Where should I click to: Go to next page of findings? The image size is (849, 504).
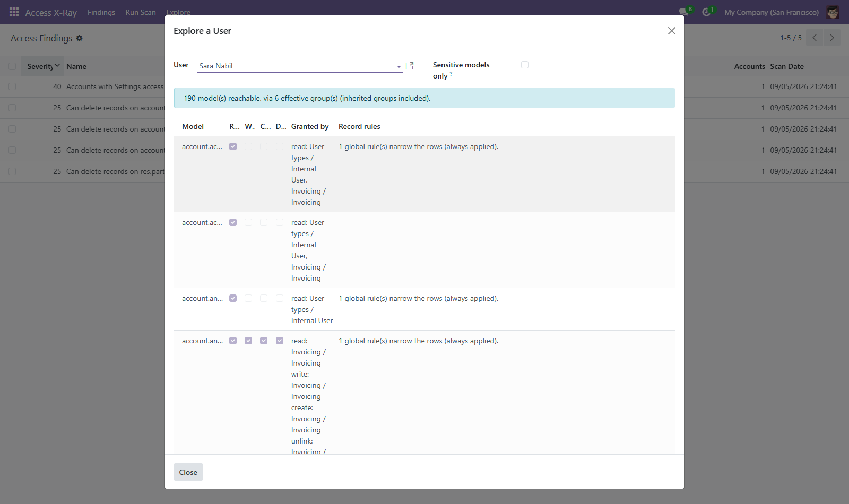coord(831,38)
